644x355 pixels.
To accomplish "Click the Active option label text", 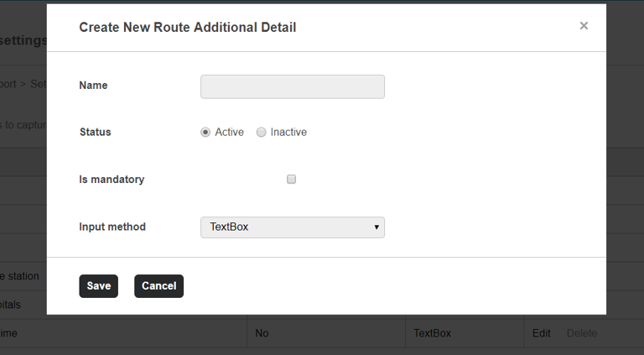I will point(229,133).
